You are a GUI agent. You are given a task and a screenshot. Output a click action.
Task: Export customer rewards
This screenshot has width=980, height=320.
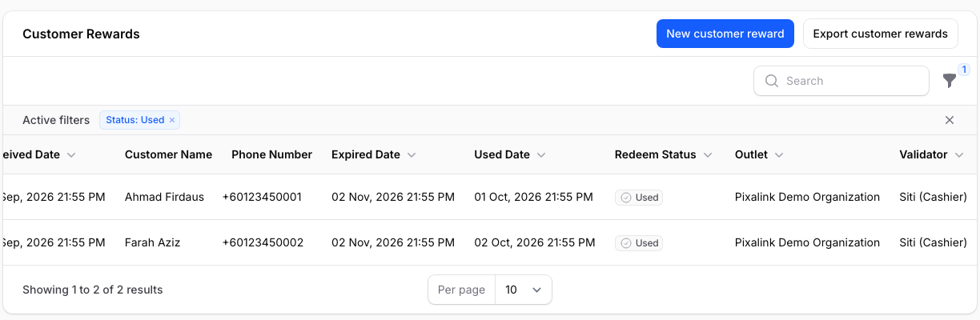881,34
